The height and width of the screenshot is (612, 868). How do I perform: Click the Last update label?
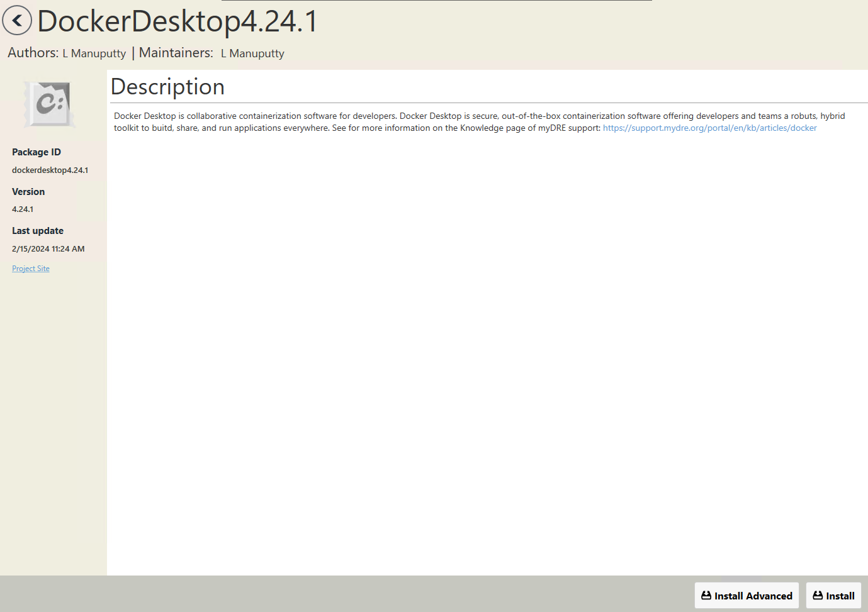click(38, 231)
